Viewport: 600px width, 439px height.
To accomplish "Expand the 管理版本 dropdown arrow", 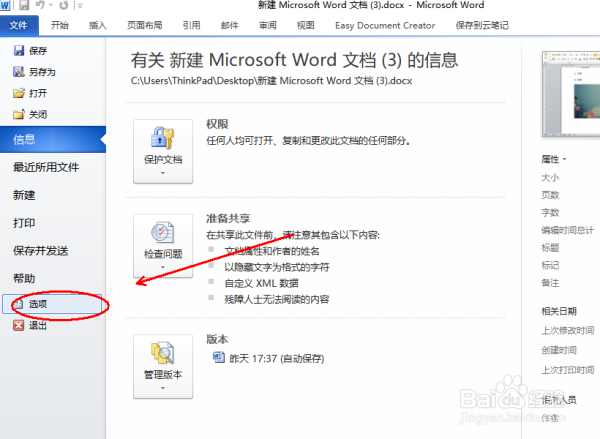I will (163, 388).
